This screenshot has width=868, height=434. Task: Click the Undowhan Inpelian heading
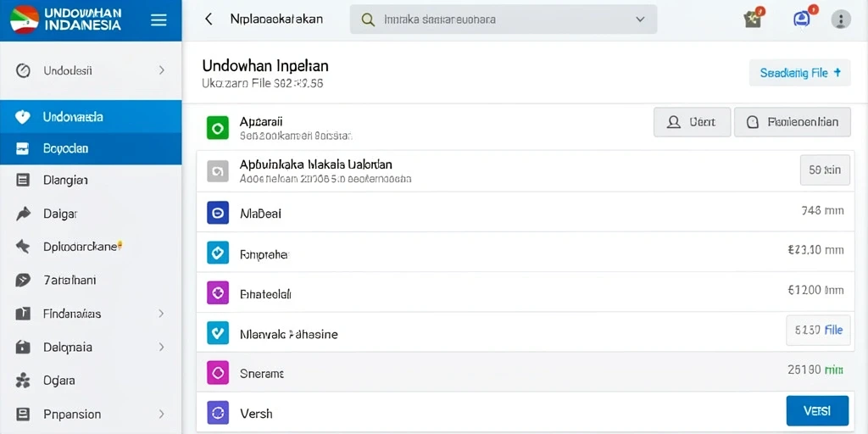(265, 66)
